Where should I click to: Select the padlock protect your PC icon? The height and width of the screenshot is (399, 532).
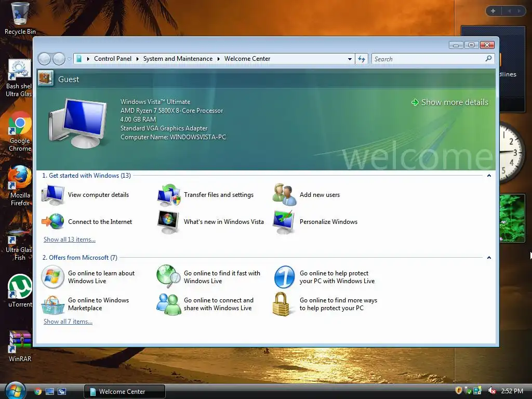[281, 304]
